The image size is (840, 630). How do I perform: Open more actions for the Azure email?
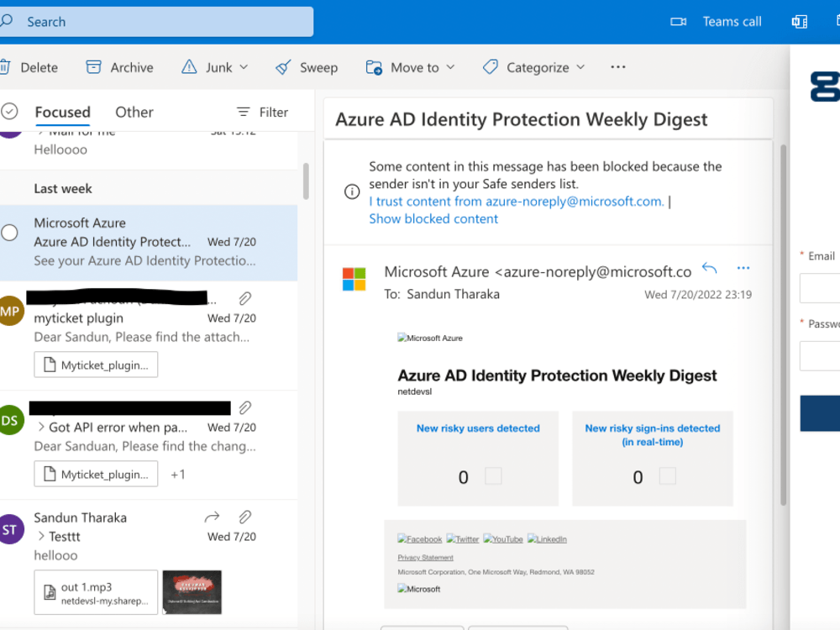743,267
